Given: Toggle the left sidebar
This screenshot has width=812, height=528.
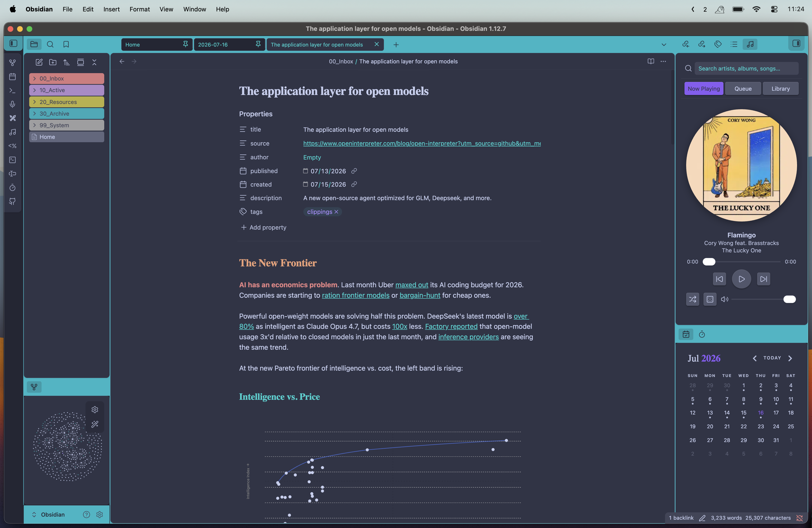Looking at the screenshot, I should [x=13, y=44].
